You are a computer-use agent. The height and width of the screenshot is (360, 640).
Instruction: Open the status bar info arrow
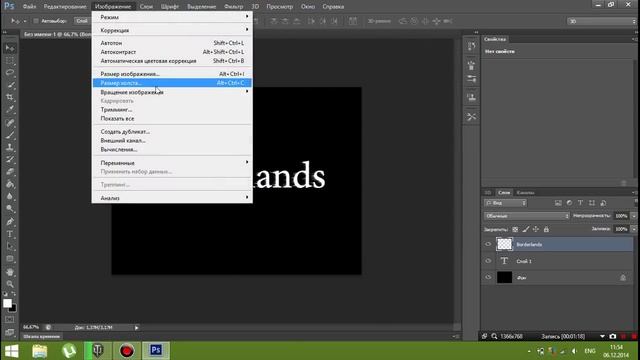pos(137,327)
